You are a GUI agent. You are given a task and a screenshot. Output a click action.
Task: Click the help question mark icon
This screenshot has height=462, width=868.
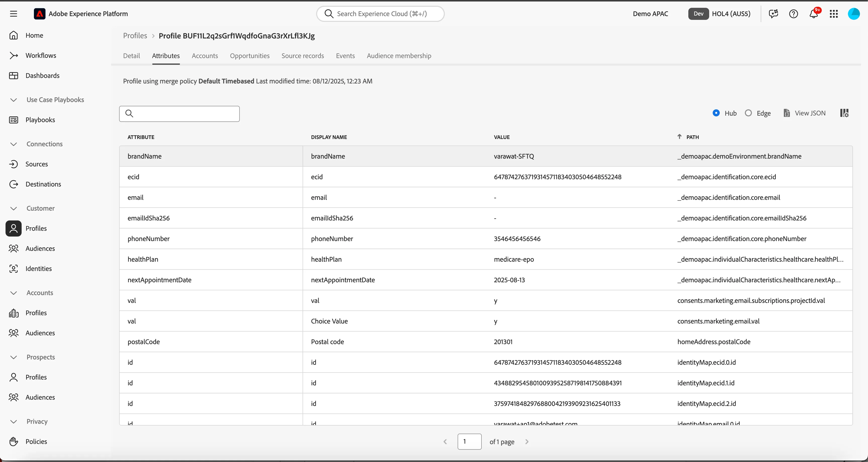pyautogui.click(x=794, y=14)
